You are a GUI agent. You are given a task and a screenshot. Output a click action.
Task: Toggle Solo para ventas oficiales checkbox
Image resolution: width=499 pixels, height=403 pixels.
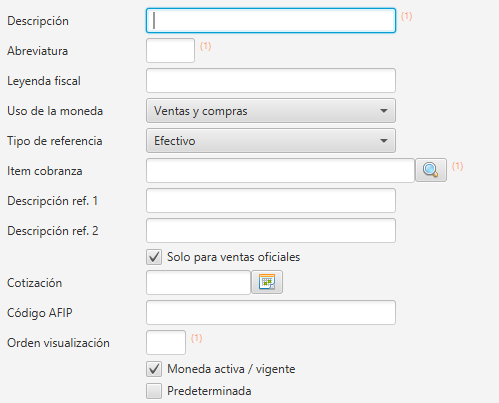(x=154, y=257)
